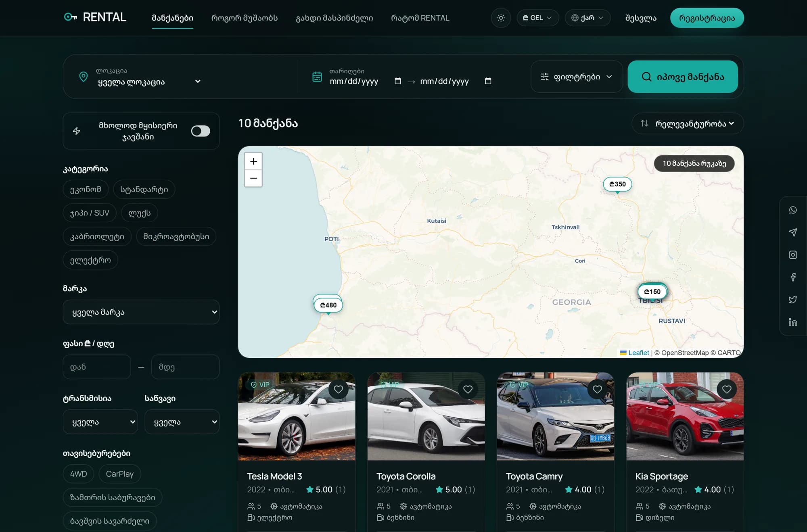This screenshot has height=532, width=807.
Task: Open the Leaflet attribution link
Action: [639, 353]
